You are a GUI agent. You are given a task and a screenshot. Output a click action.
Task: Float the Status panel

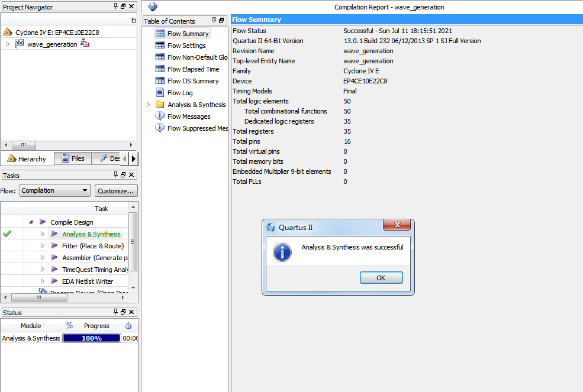coord(124,312)
